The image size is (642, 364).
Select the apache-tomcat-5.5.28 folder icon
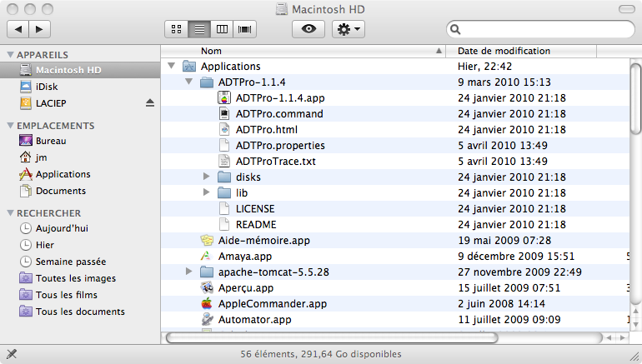(x=207, y=272)
